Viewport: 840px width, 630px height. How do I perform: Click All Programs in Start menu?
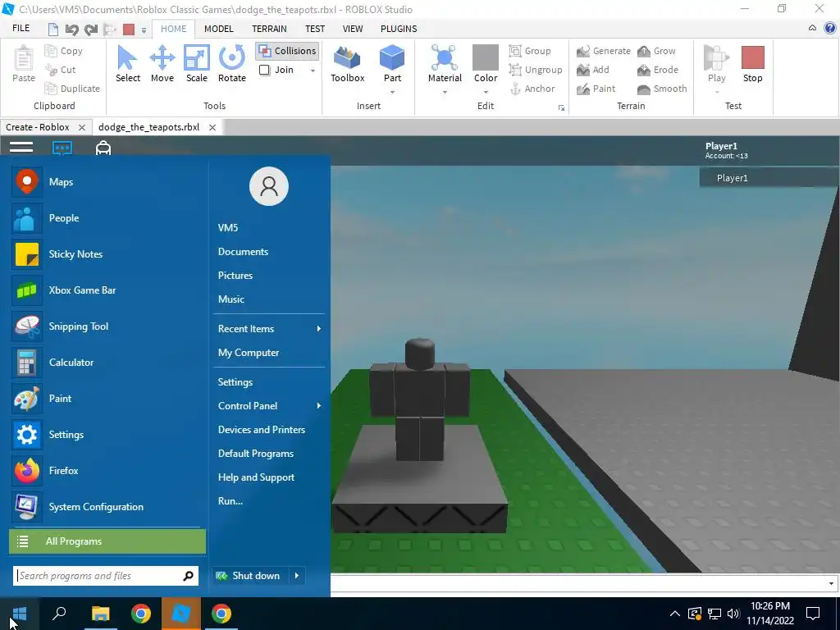point(107,541)
